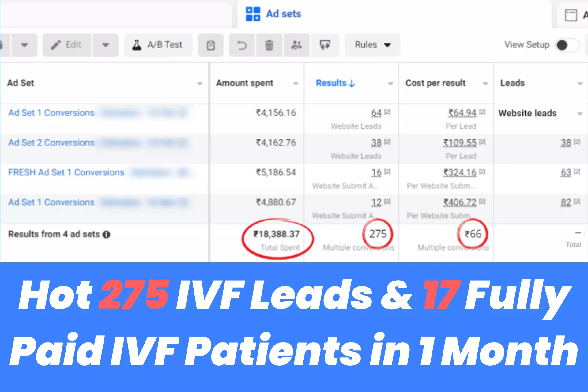Viewport: 588px width, 392px height.
Task: Click the trash delete icon
Action: (x=269, y=45)
